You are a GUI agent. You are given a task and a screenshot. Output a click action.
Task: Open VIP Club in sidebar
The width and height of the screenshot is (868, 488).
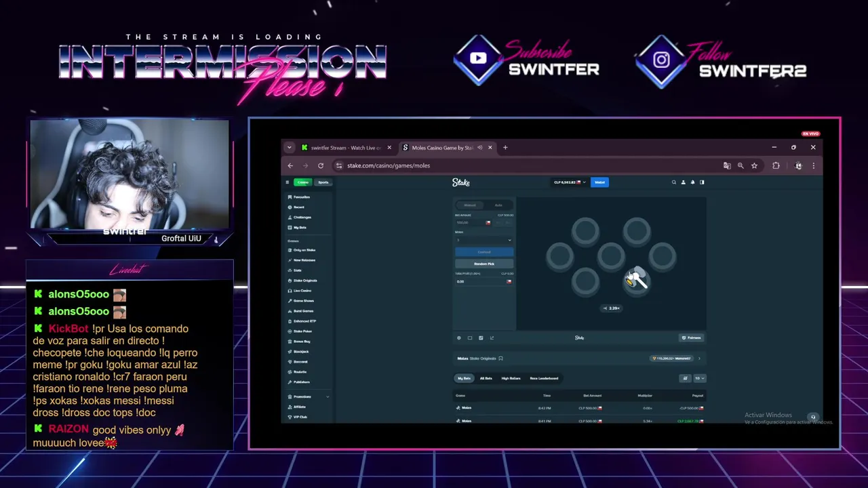(309, 417)
